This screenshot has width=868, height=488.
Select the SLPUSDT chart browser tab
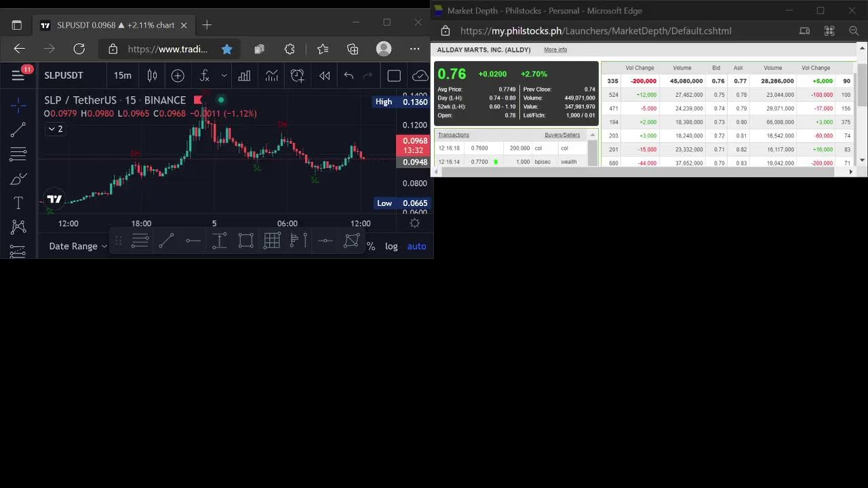(x=113, y=25)
